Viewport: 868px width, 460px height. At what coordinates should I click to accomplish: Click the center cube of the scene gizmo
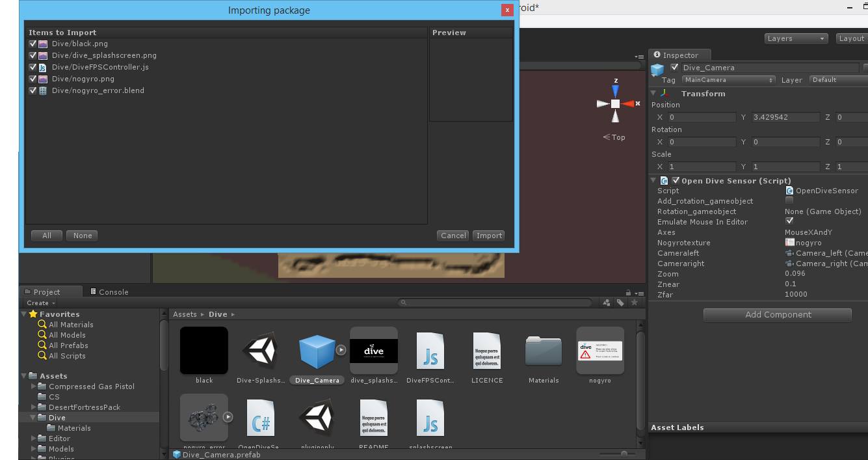[615, 103]
